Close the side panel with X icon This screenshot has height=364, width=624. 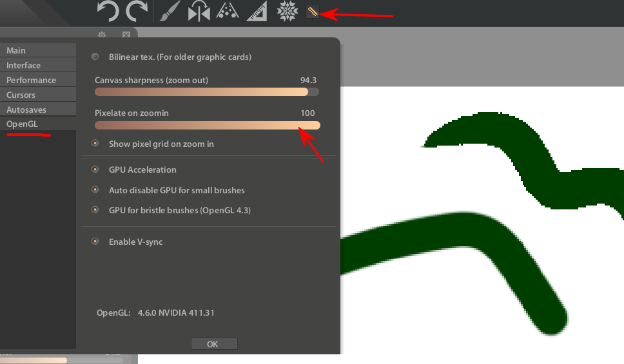coord(126,35)
